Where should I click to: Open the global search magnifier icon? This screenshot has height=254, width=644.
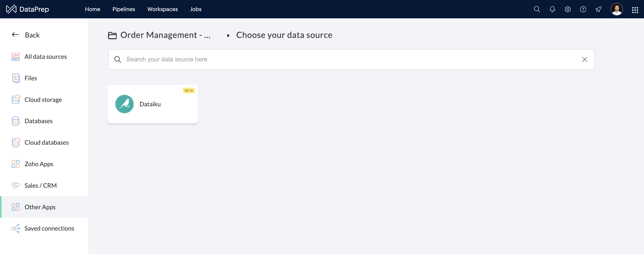(x=537, y=9)
